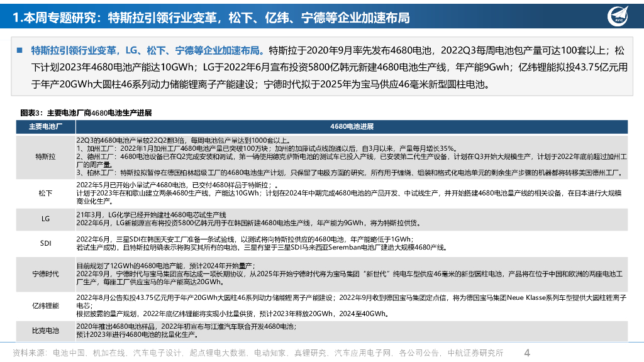Viewport: 644px width, 362px height.
Task: Select highlighted text '特斯拉引领行业变革，LG、松下、宁德等企业加速布局'
Action: (x=147, y=50)
